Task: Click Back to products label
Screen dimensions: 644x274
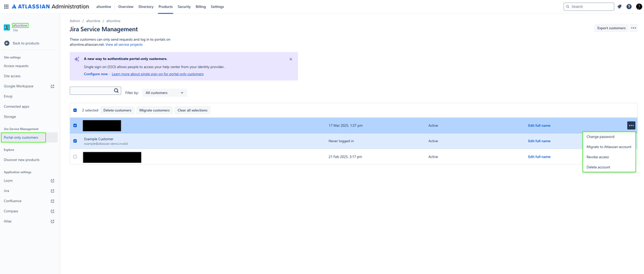Action: coord(26,43)
